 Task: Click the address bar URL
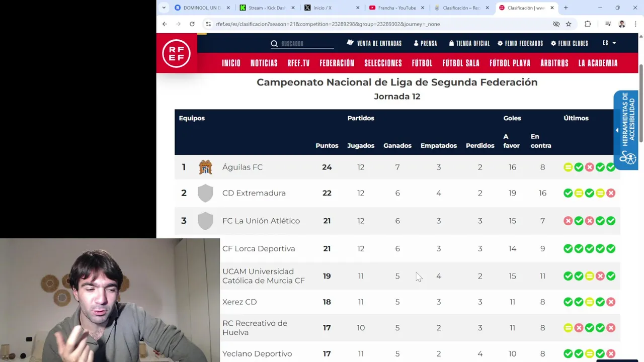328,24
